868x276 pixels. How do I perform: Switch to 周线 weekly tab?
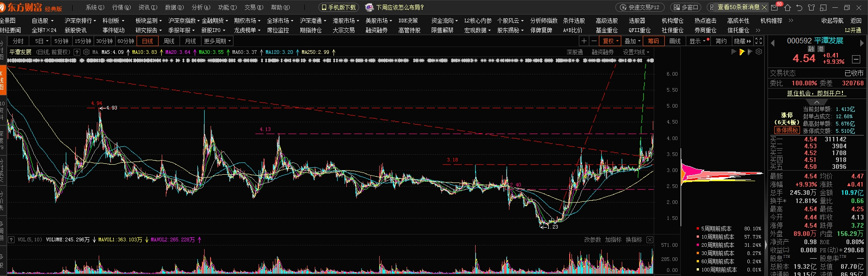tap(169, 41)
